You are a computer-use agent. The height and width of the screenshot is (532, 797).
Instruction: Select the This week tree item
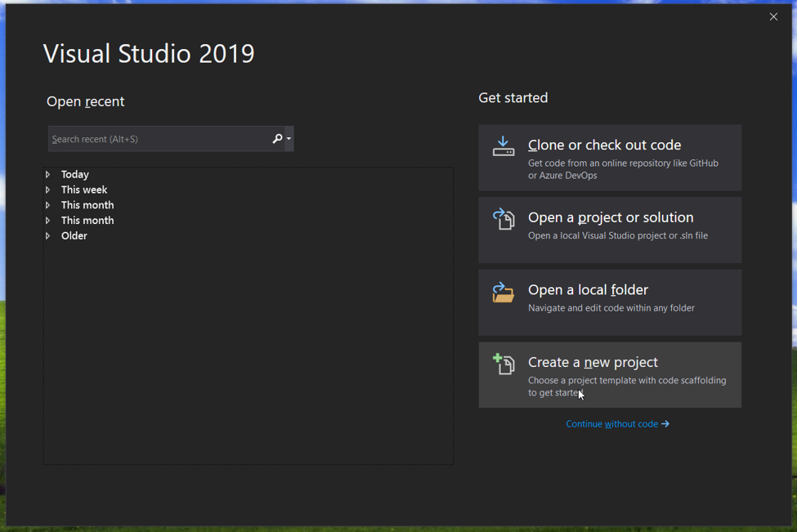(83, 190)
